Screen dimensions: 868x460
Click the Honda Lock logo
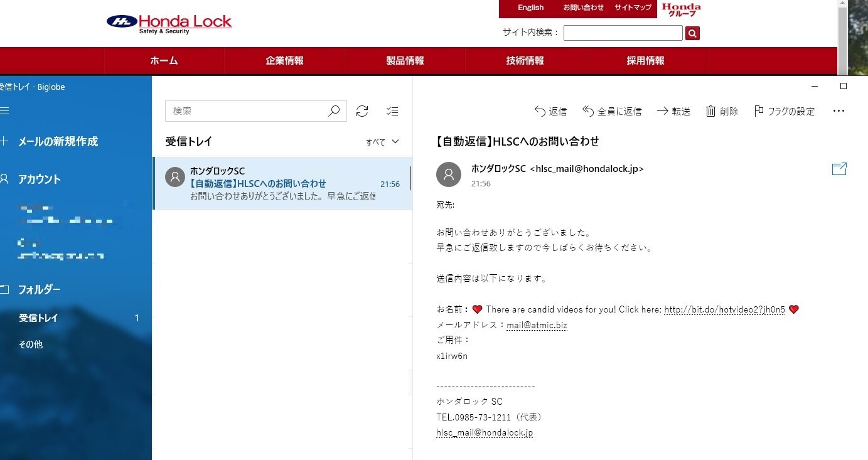(x=169, y=23)
